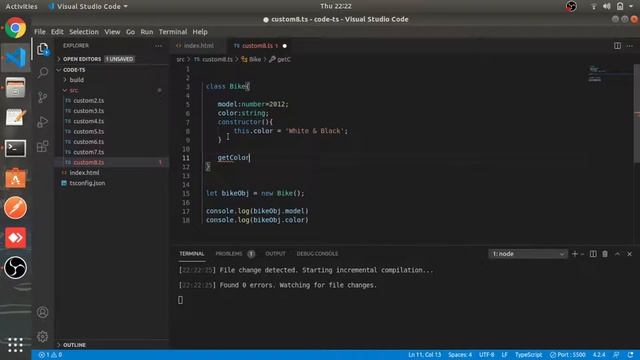
Task: Switch to the Debug Console tab
Action: [317, 254]
